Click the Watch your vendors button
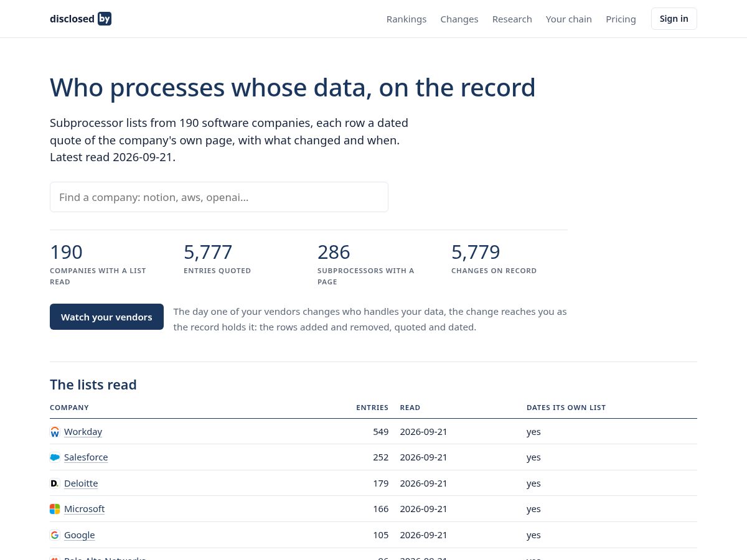 click(106, 317)
